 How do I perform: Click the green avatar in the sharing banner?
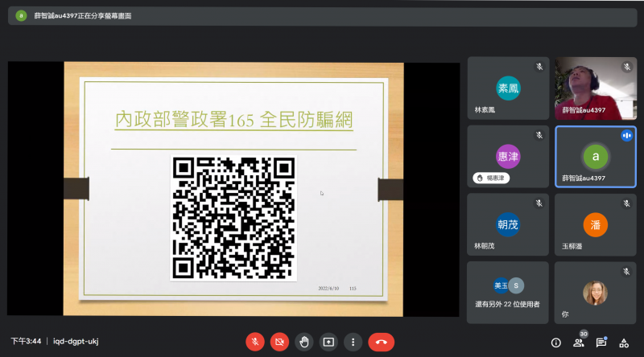[x=21, y=16]
